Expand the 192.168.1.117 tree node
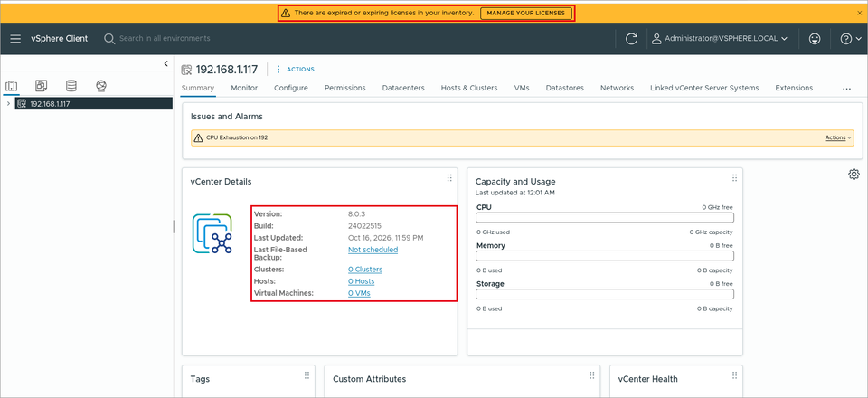This screenshot has height=398, width=868. click(x=8, y=103)
